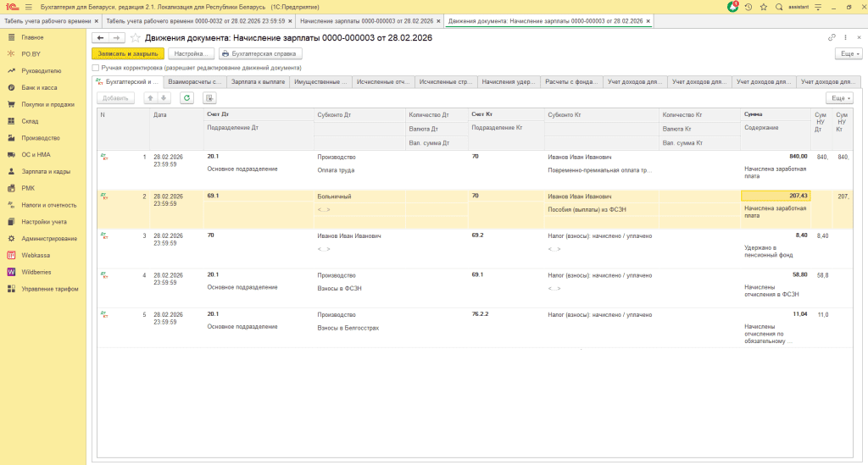Screen dimensions: 868x465
Task: Click the favorites star in title bar
Action: pos(763,6)
